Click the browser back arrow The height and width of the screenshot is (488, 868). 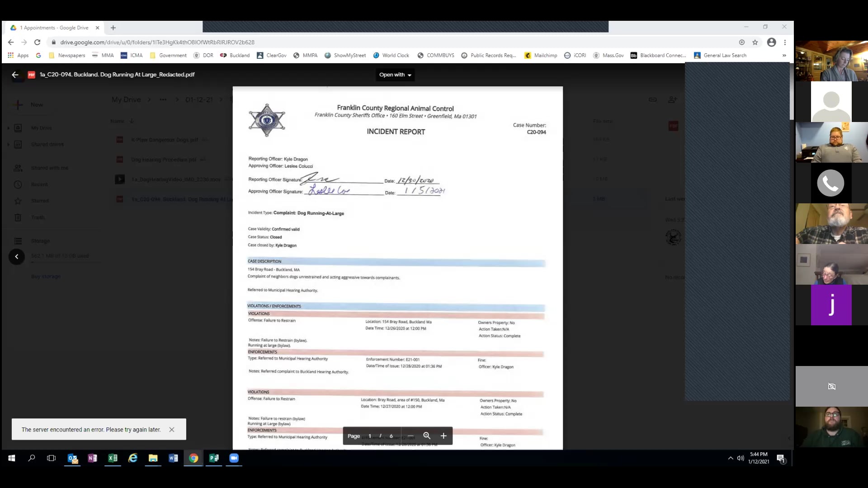coord(11,42)
